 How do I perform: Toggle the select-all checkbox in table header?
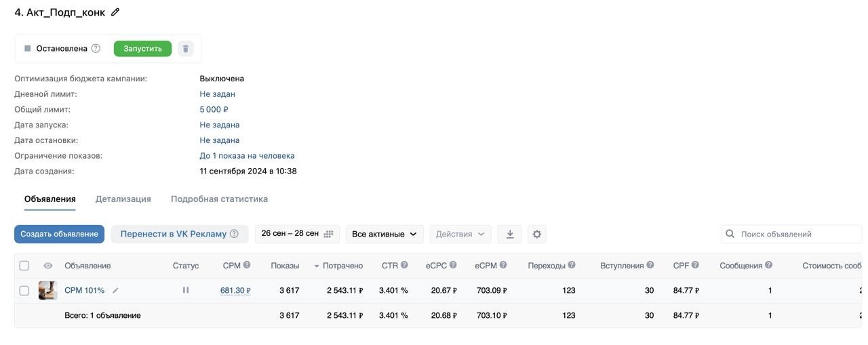(x=24, y=266)
